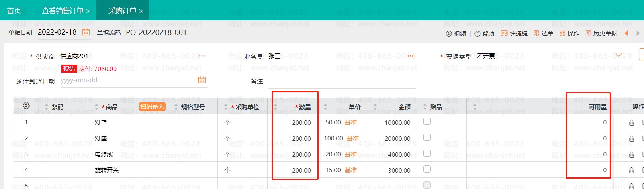This screenshot has height=189, width=644.
Task: Sort by 数量 column
Action: [276, 107]
